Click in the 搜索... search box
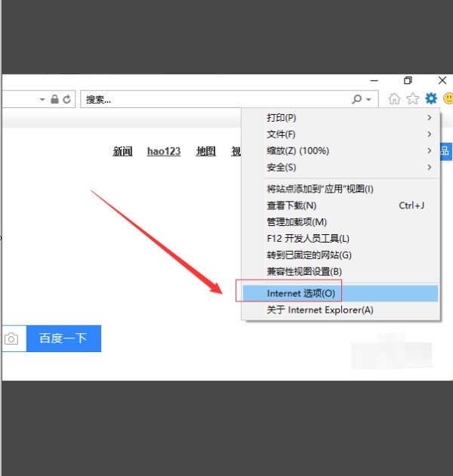 point(215,99)
